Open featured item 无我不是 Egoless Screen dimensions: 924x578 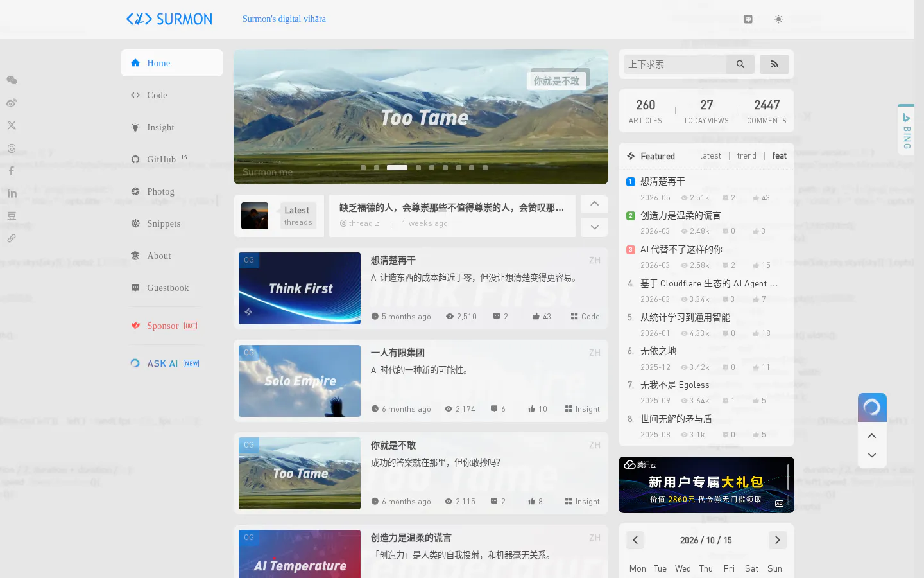(675, 385)
